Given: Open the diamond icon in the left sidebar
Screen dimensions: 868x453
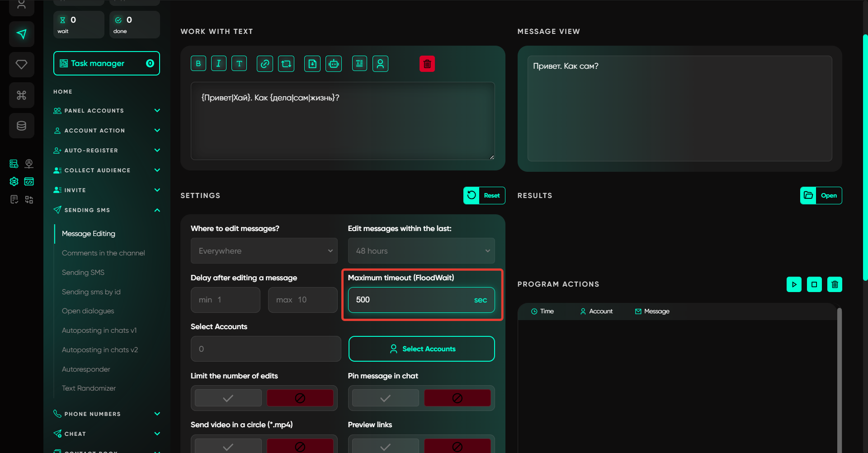Looking at the screenshot, I should [21, 64].
